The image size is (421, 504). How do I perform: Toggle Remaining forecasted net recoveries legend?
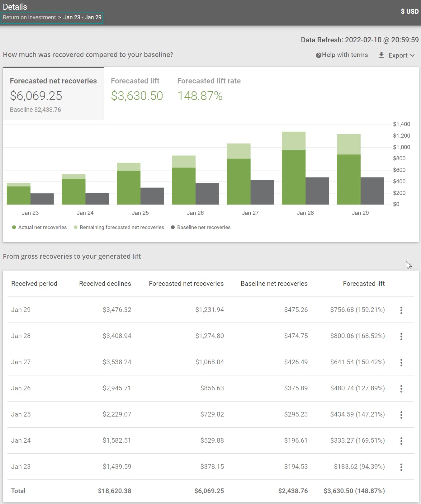click(x=119, y=227)
